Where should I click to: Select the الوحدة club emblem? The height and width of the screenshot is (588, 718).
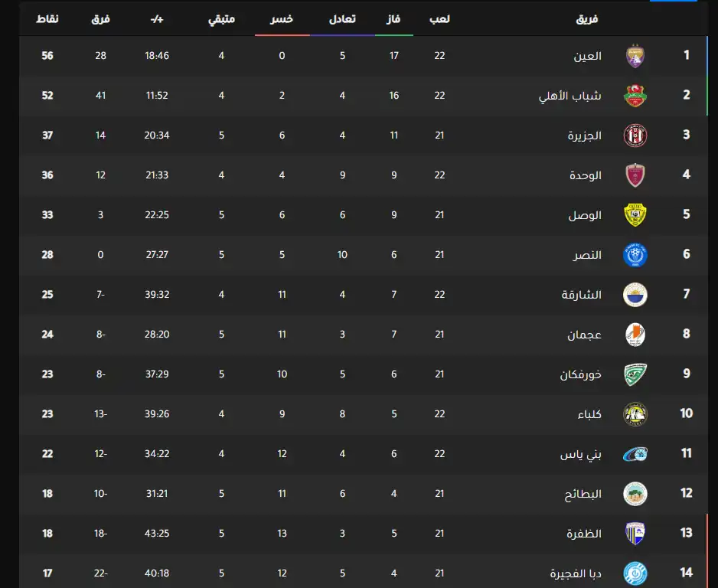[x=635, y=175]
